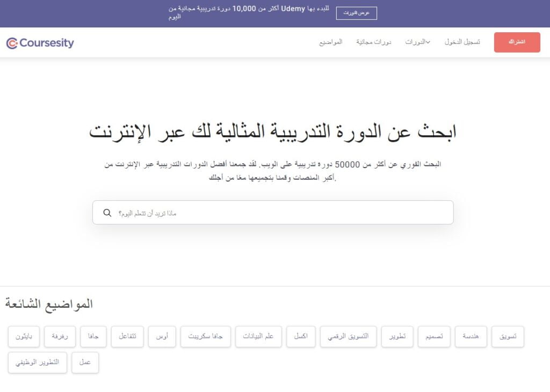Image resolution: width=550 pixels, height=392 pixels.
Task: Click the عرض الدورات banner button
Action: click(356, 13)
